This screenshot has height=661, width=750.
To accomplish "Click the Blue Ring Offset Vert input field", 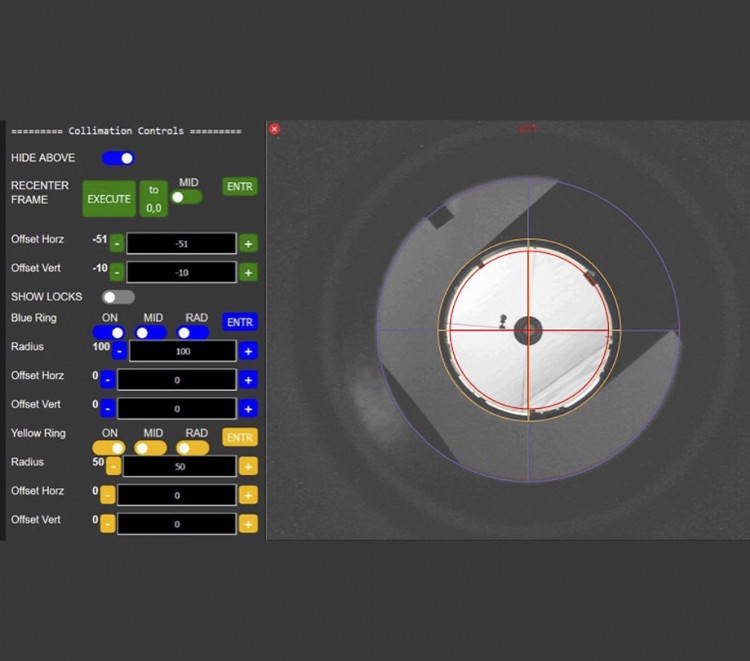I will tap(177, 408).
